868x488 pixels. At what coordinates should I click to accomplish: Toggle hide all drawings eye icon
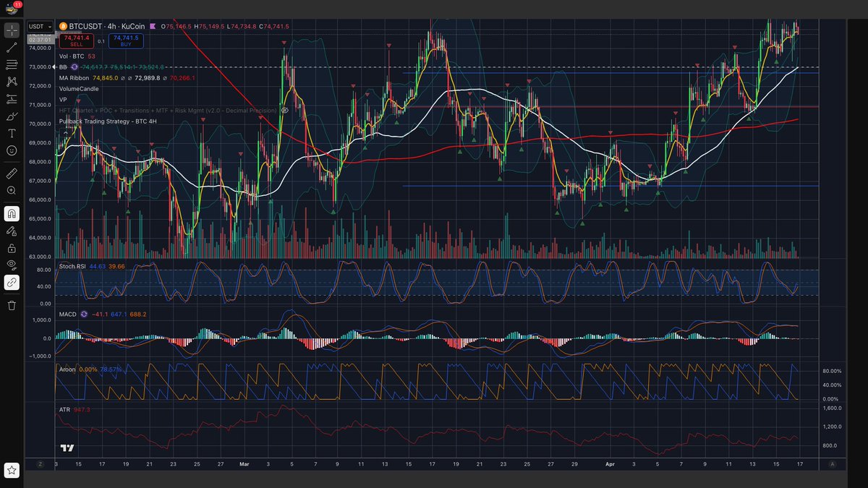(12, 265)
